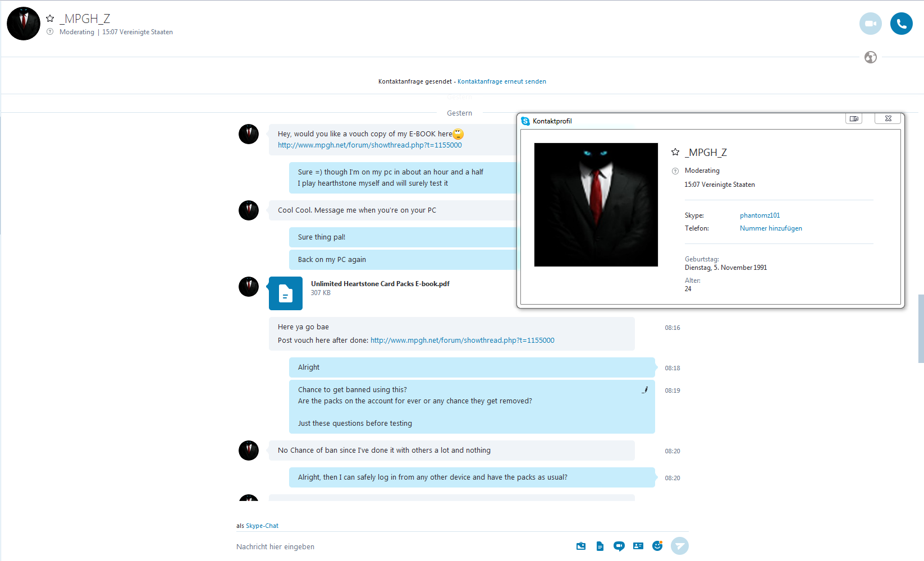The width and height of the screenshot is (924, 561).
Task: Click the send message button
Action: click(x=680, y=546)
